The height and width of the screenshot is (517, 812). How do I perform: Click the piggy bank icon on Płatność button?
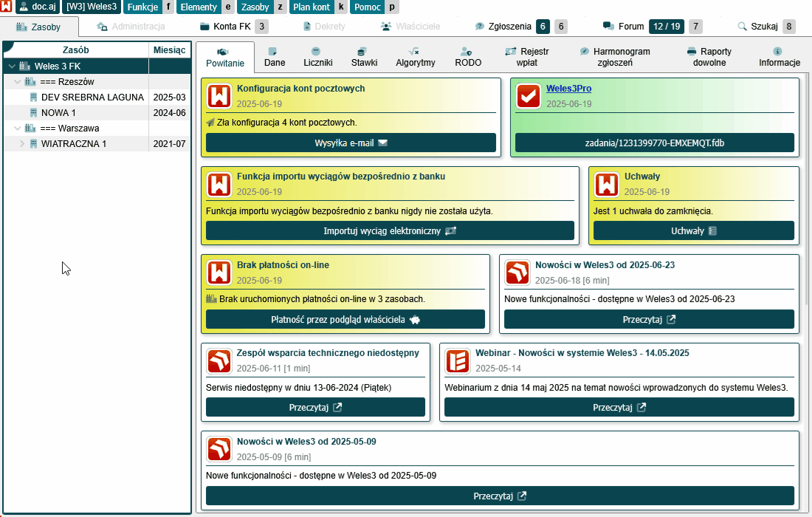point(415,320)
